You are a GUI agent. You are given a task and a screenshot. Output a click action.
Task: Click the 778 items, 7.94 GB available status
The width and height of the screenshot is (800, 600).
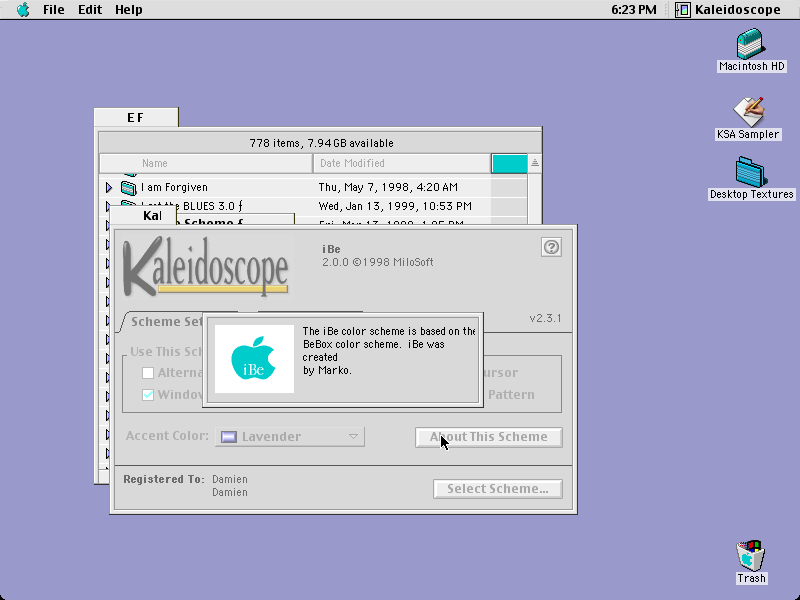321,143
